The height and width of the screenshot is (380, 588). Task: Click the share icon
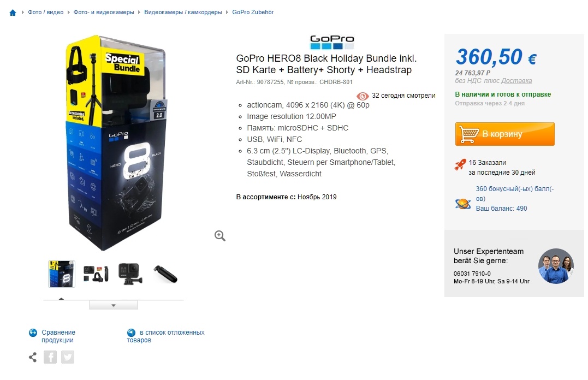tap(33, 357)
